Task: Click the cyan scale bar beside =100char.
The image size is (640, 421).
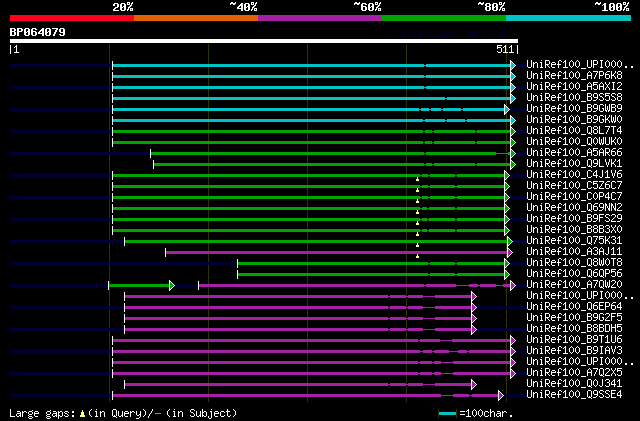Action: click(447, 414)
